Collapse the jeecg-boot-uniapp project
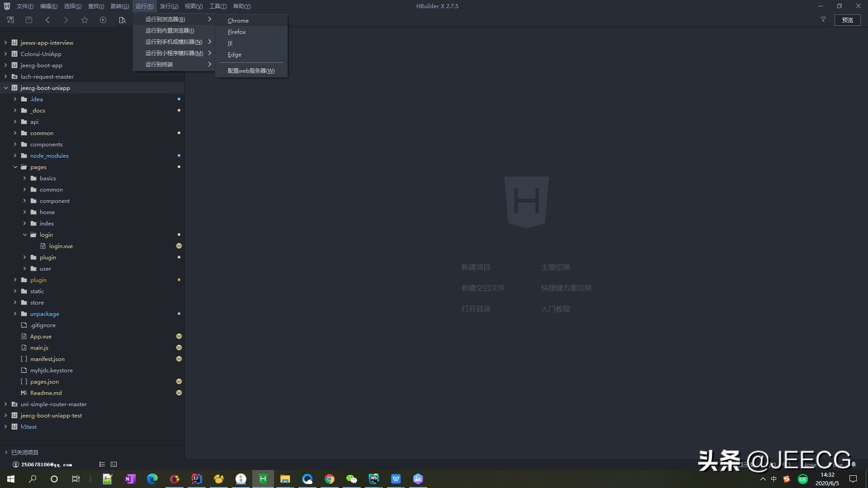The width and height of the screenshot is (868, 488). 5,88
